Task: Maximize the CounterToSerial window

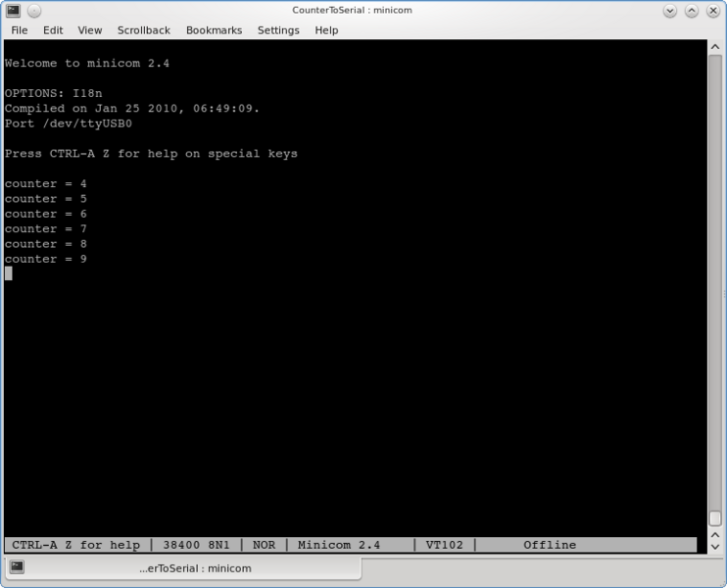Action: (693, 10)
